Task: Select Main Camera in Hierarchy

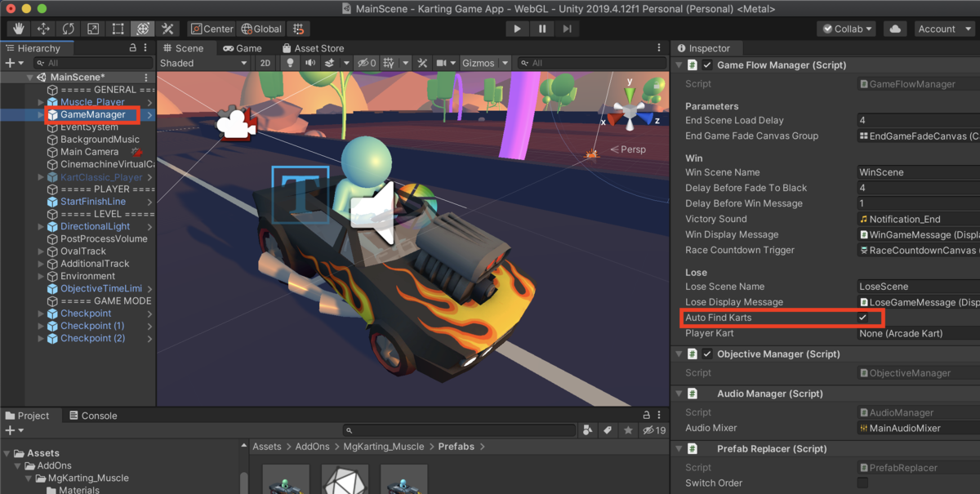Action: [x=89, y=152]
